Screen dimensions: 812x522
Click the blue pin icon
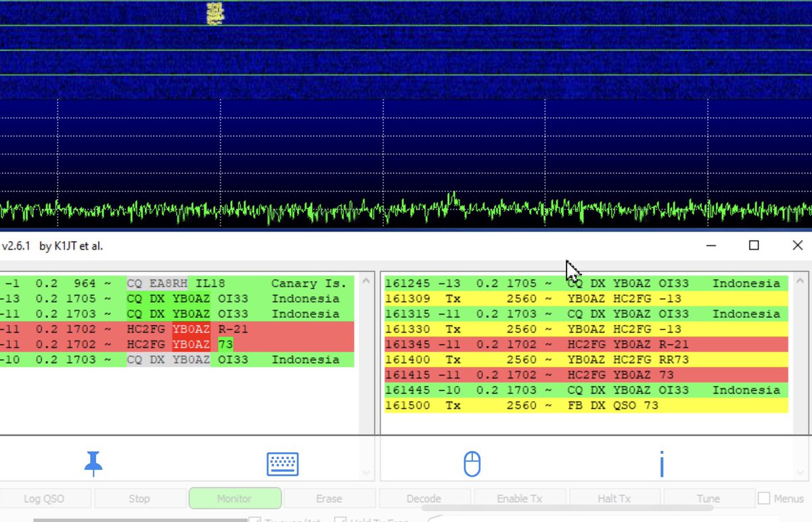(93, 464)
